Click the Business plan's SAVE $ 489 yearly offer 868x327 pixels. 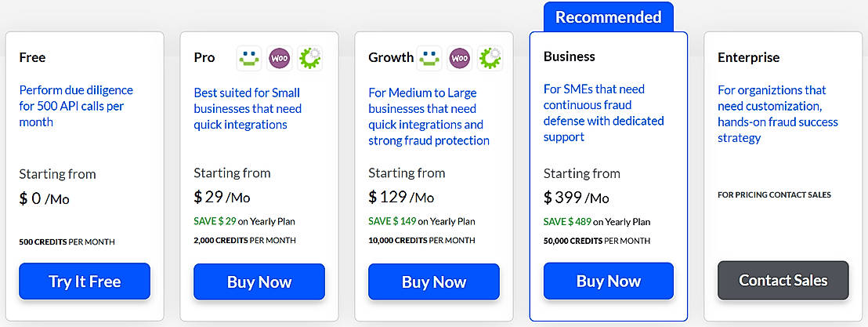coord(596,222)
